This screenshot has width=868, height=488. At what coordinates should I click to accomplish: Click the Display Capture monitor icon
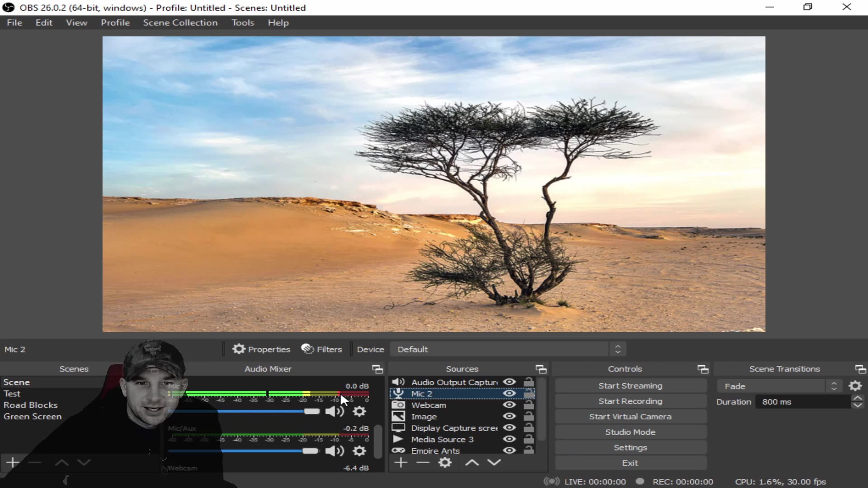tap(399, 427)
